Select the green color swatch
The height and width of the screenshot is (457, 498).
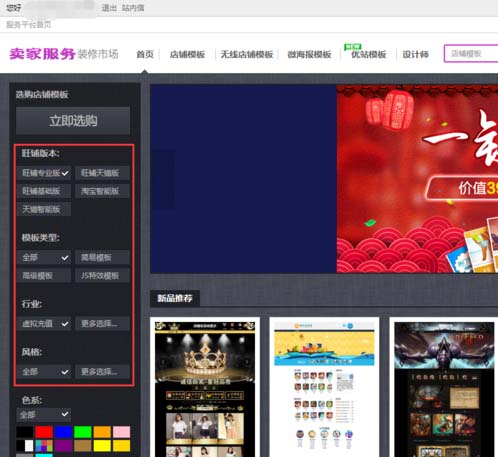[83, 432]
